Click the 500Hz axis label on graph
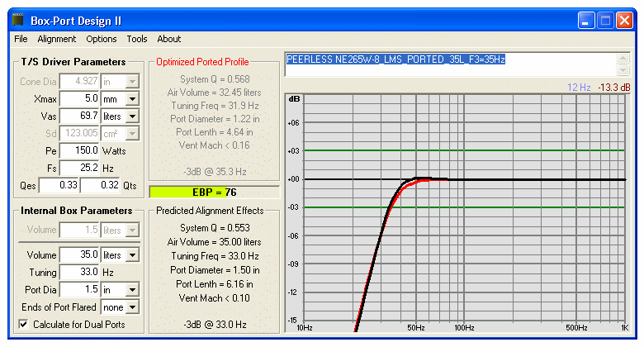This screenshot has width=644, height=347. (576, 328)
